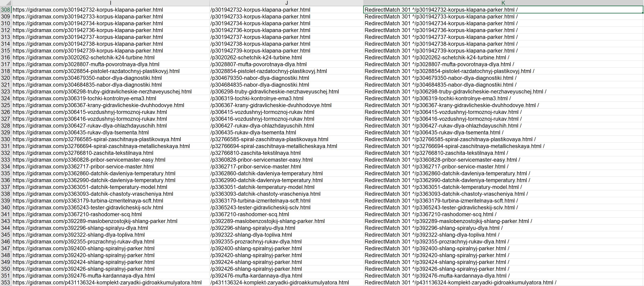Select row 343 header
The height and width of the screenshot is (286, 644).
click(5, 221)
